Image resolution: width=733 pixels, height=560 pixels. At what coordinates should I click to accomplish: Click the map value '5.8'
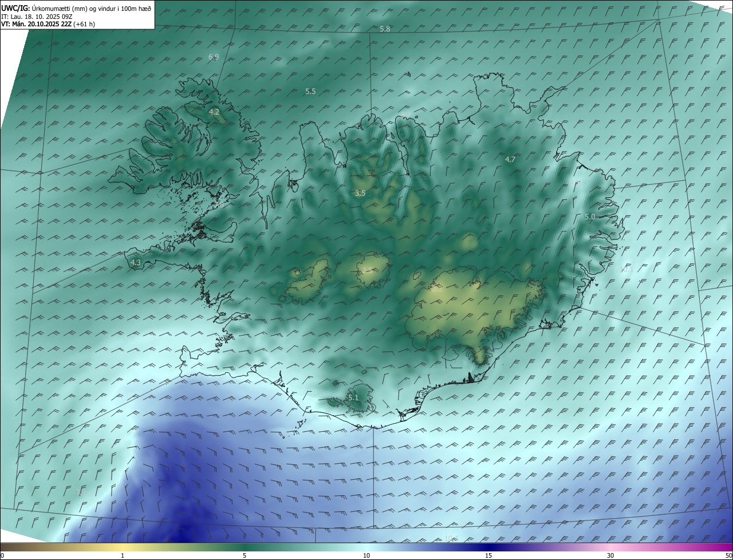tap(385, 29)
